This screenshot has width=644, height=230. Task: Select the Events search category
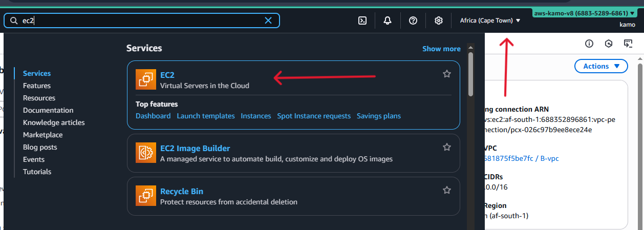[34, 159]
